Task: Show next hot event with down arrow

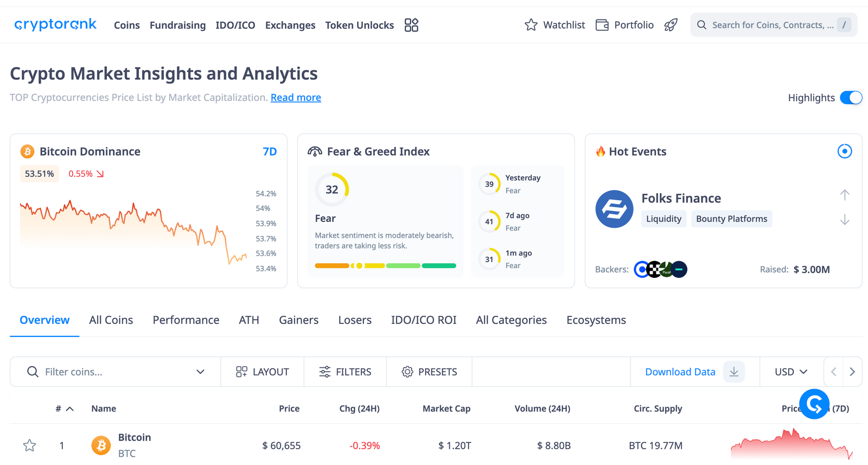Action: click(x=845, y=220)
